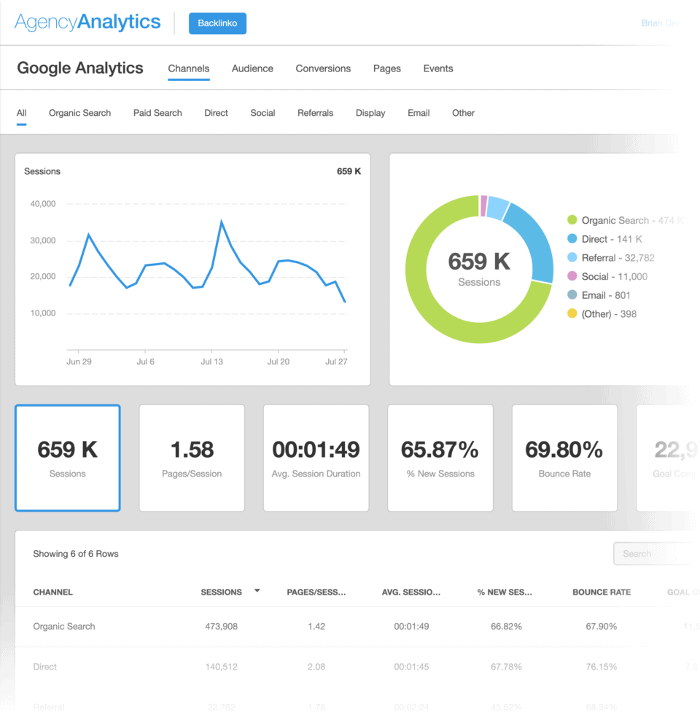This screenshot has width=700, height=728.
Task: View the Display channel data
Action: tap(370, 113)
